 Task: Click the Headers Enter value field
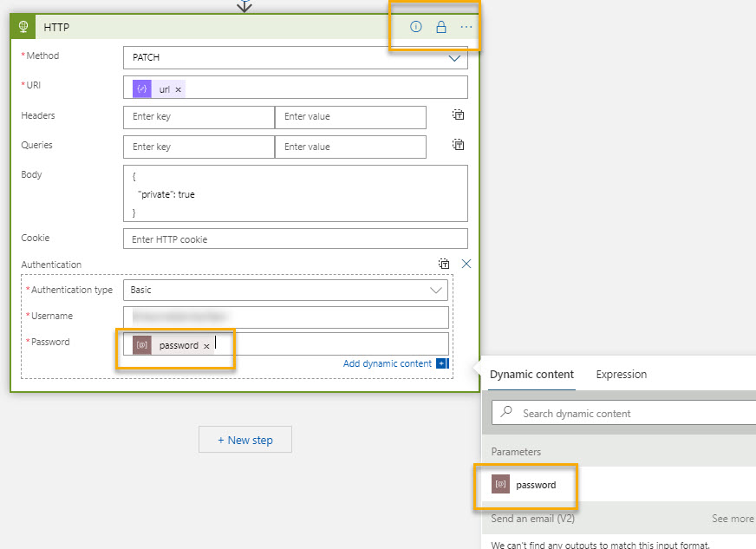click(x=350, y=117)
